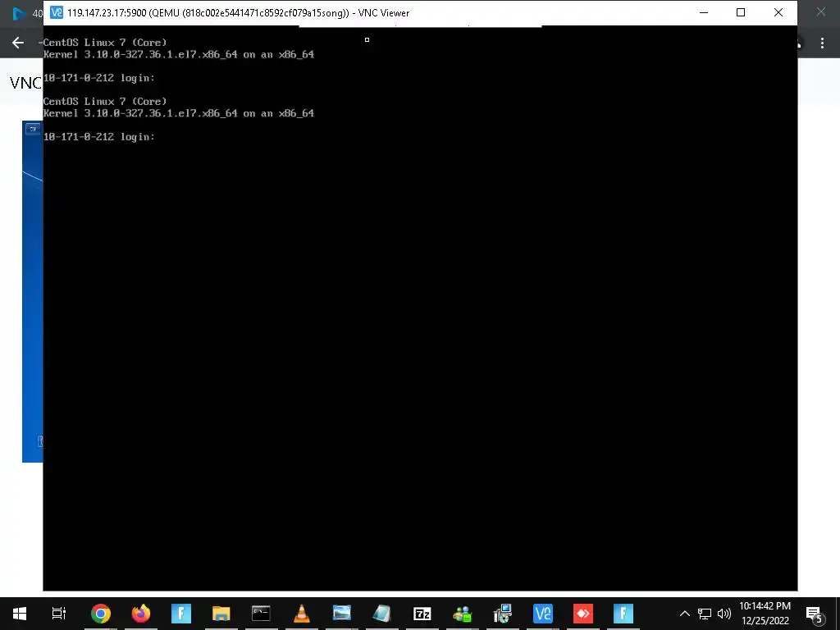Click the back arrow in background window
Viewport: 840px width, 630px height.
[18, 43]
